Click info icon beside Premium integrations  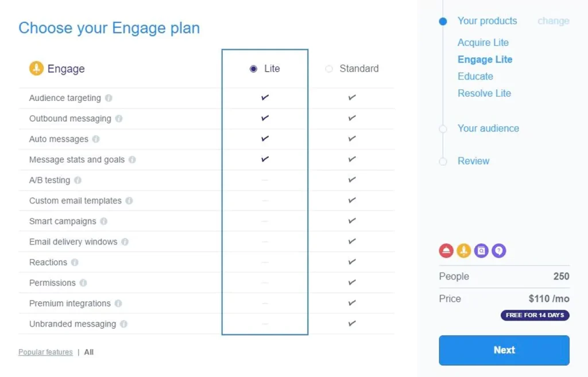(118, 304)
